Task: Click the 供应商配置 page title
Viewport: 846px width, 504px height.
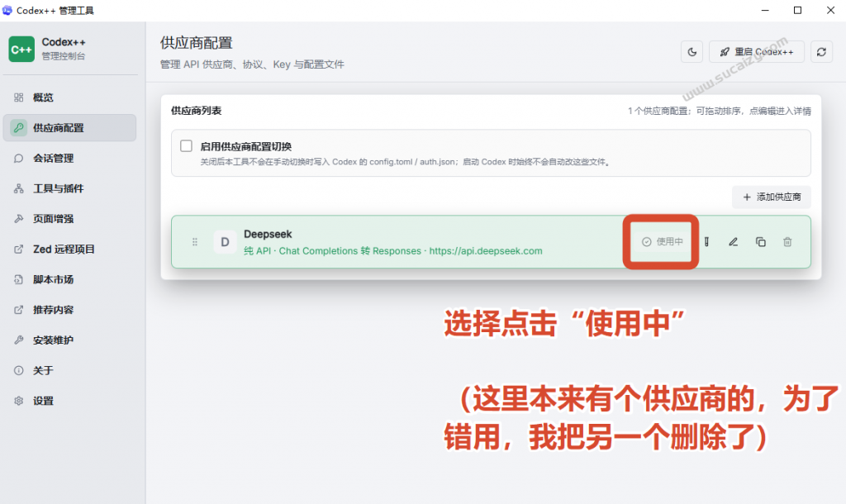Action: click(x=197, y=43)
